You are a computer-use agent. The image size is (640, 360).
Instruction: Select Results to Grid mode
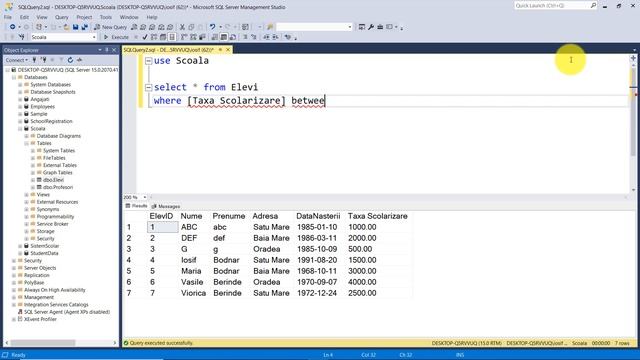[x=224, y=37]
